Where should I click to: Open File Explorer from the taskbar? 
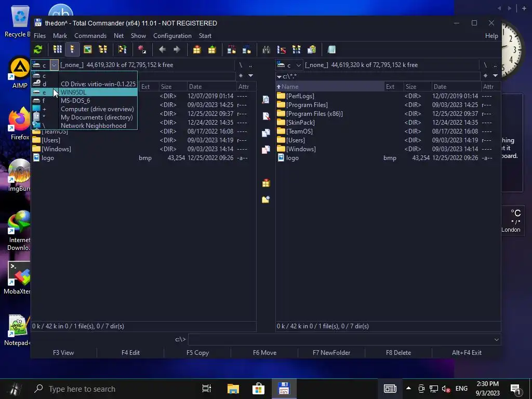point(233,389)
